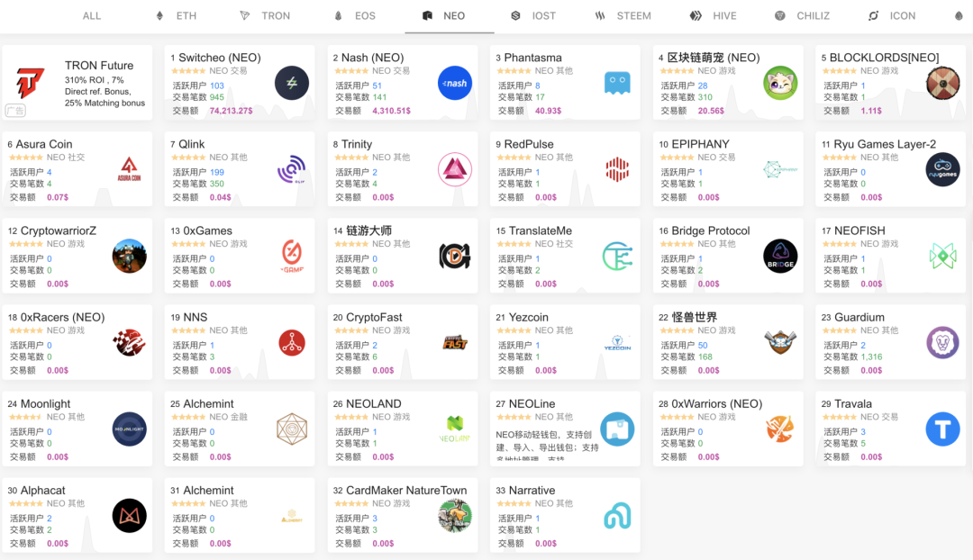Screen dimensions: 973x560
Task: Open the second Alchemint title, numbered 31
Action: [208, 491]
